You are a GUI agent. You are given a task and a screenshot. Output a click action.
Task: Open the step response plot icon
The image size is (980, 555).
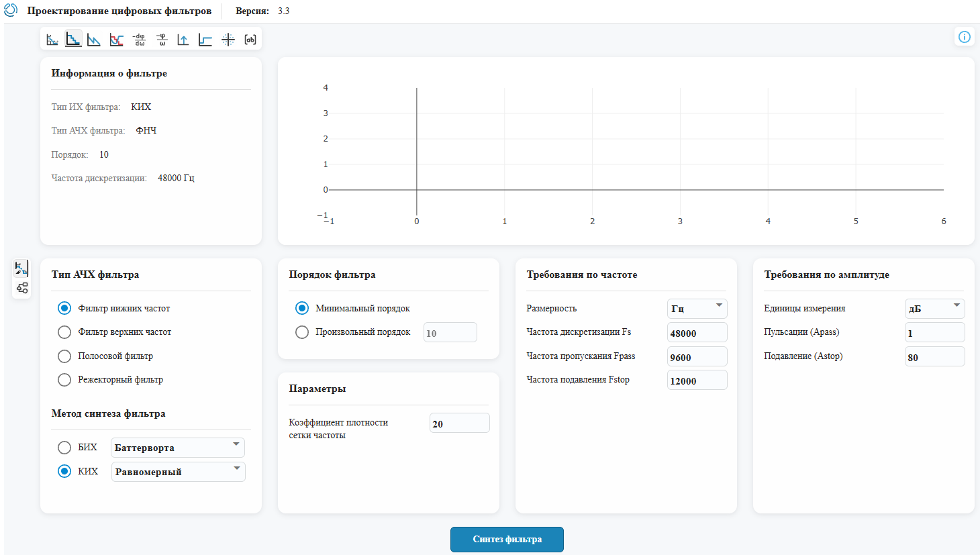[205, 40]
